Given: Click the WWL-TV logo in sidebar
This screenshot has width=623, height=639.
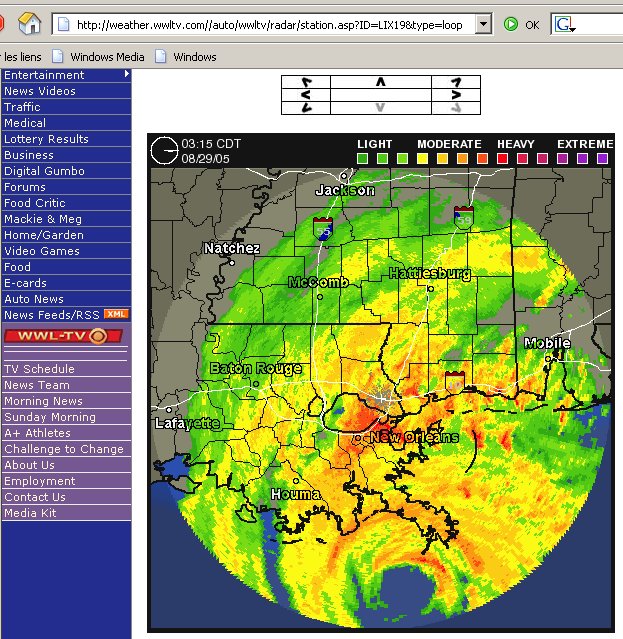Looking at the screenshot, I should [x=56, y=336].
